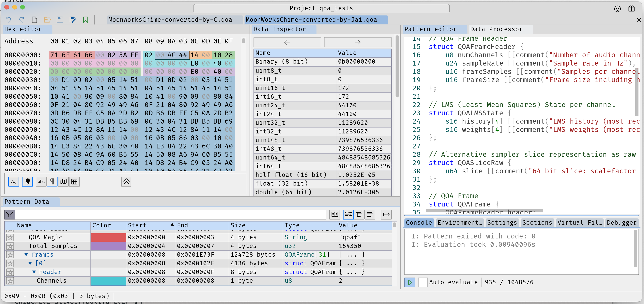Star the Channels pattern row
Viewport: 644px width, 304px height.
point(10,281)
